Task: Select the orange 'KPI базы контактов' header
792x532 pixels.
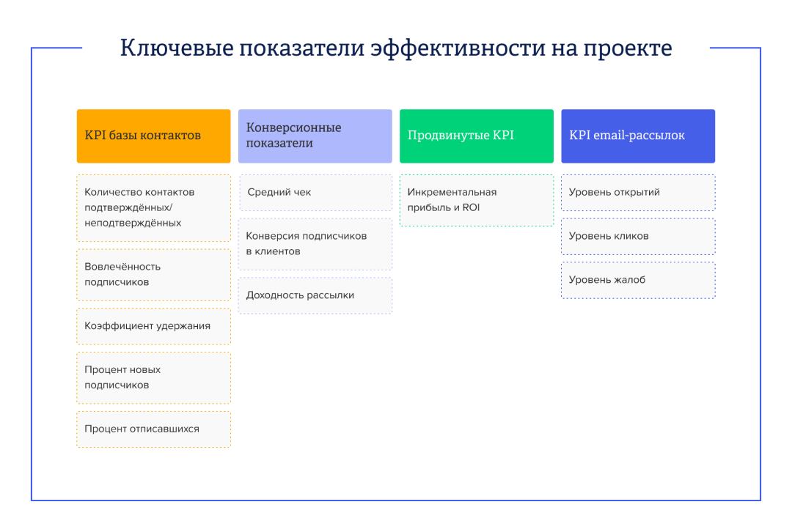Action: 153,136
